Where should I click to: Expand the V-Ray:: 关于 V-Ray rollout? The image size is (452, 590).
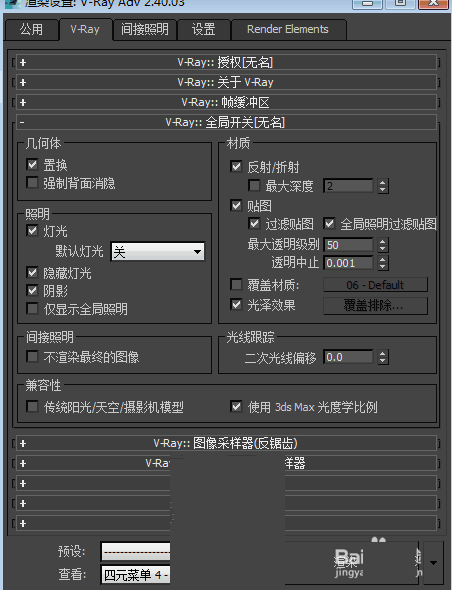tap(226, 82)
